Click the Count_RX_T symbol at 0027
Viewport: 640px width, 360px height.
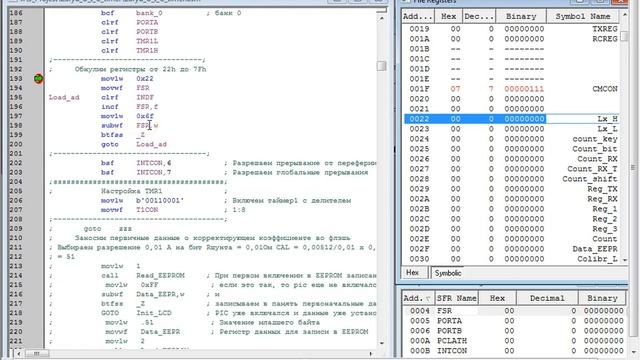[x=592, y=169]
